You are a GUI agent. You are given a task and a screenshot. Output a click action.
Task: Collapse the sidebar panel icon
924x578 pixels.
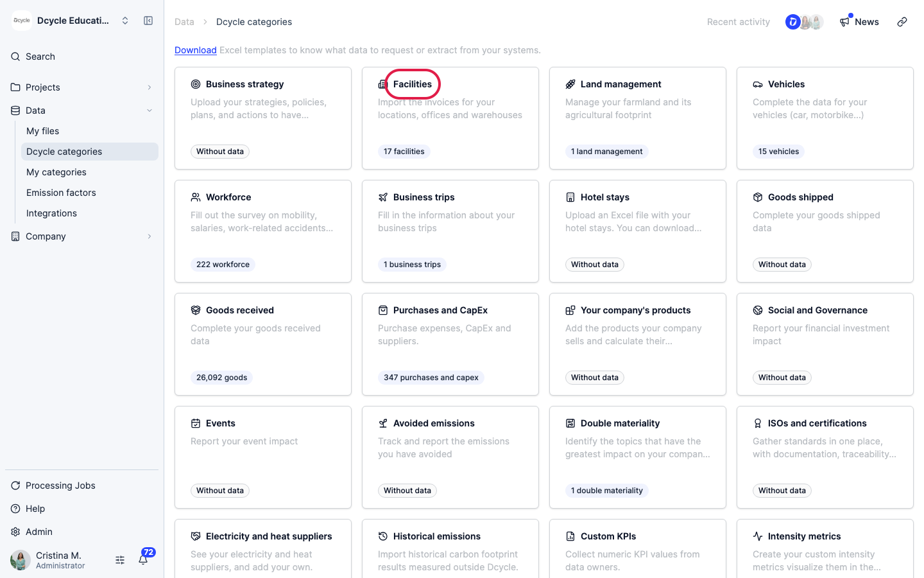[x=148, y=21]
